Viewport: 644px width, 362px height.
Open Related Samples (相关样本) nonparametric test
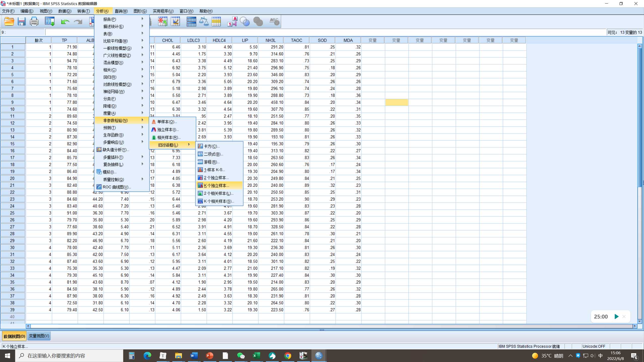pos(173,138)
